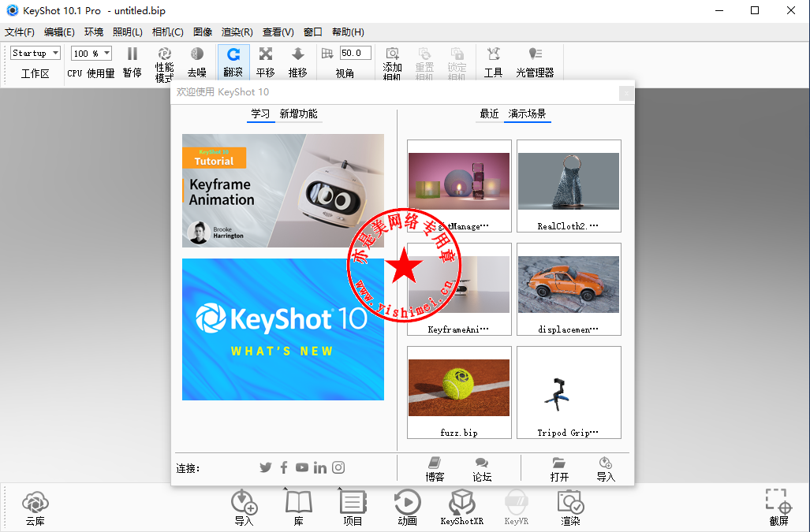Image resolution: width=810 pixels, height=532 pixels.
Task: Click the field of view 50.0 field
Action: click(x=356, y=53)
